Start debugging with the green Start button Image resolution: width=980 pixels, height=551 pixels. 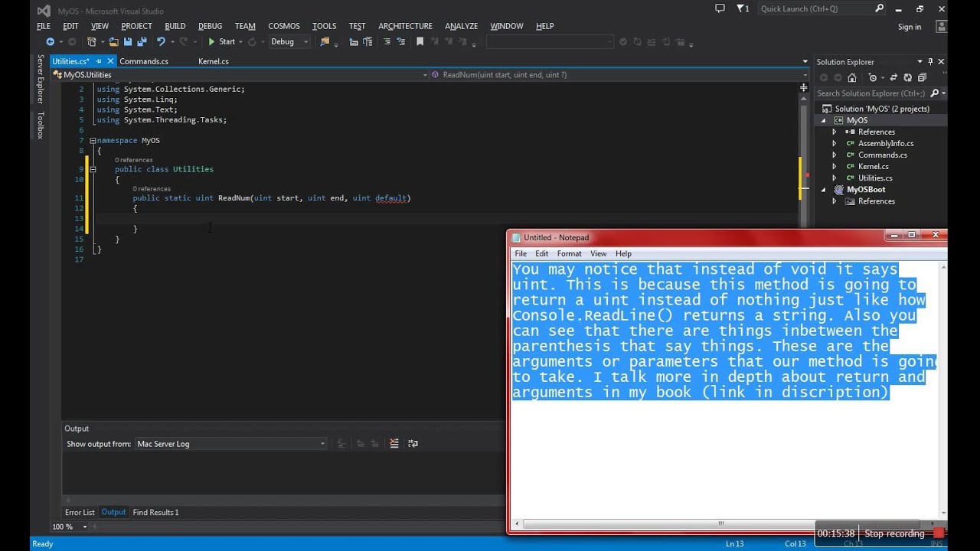pyautogui.click(x=222, y=41)
